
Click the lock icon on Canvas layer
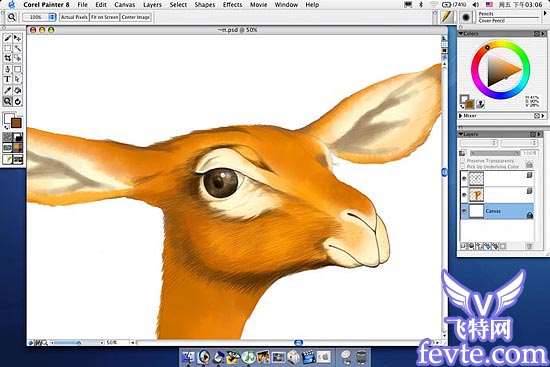tap(530, 215)
